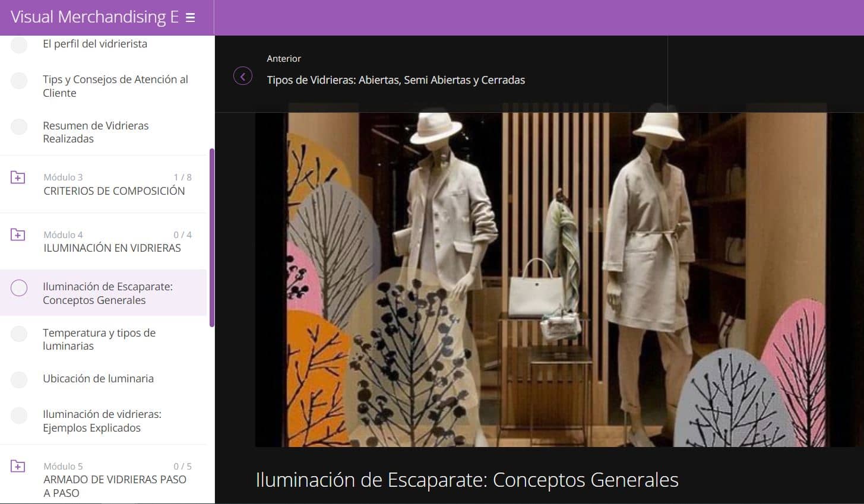This screenshot has height=504, width=864.
Task: Toggle 'Resumen de Vidrieras Realizadas' completion circle
Action: (19, 126)
